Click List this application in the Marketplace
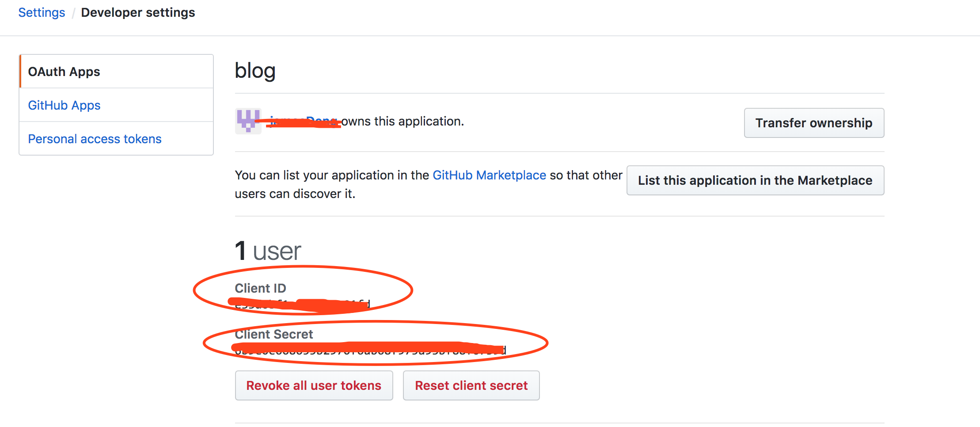The height and width of the screenshot is (427, 980). pyautogui.click(x=755, y=180)
